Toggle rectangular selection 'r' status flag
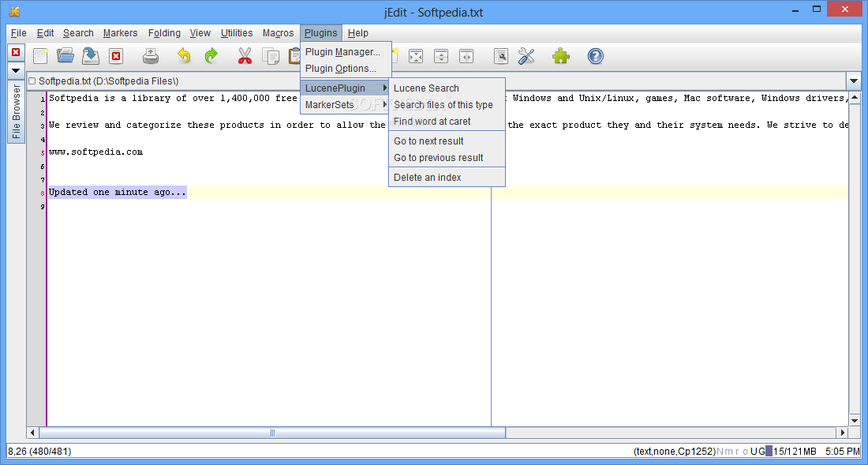The width and height of the screenshot is (868, 465). click(x=737, y=451)
